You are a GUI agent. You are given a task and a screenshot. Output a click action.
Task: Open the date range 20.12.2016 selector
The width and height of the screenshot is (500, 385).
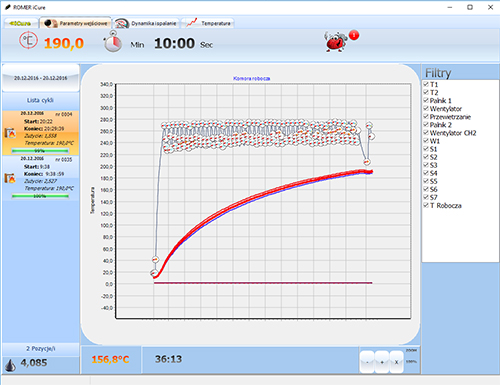(x=41, y=78)
